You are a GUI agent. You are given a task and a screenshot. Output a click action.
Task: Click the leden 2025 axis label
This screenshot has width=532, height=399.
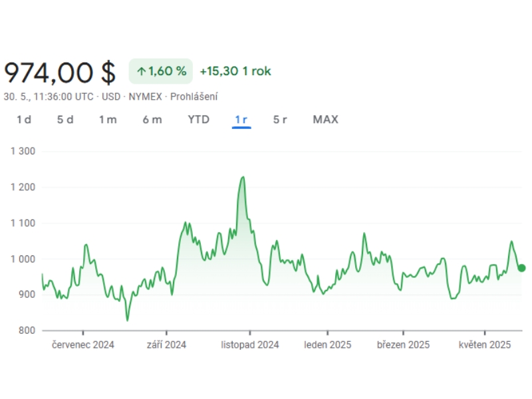point(327,344)
